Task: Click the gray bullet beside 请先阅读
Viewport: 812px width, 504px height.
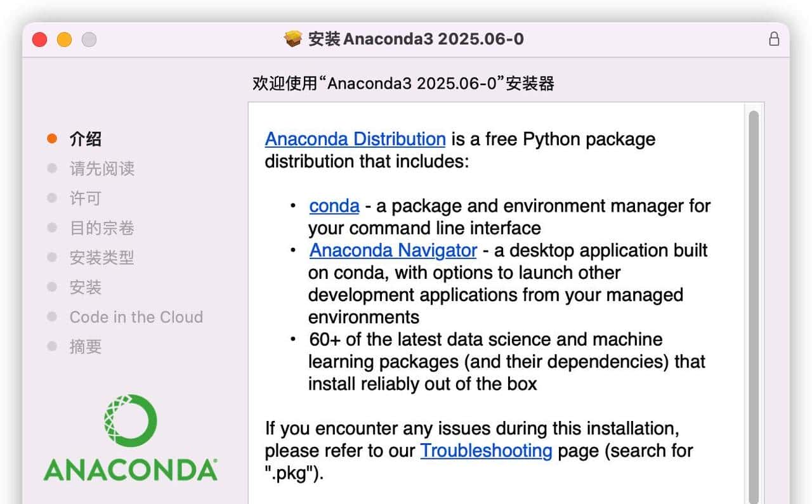Action: pyautogui.click(x=51, y=168)
